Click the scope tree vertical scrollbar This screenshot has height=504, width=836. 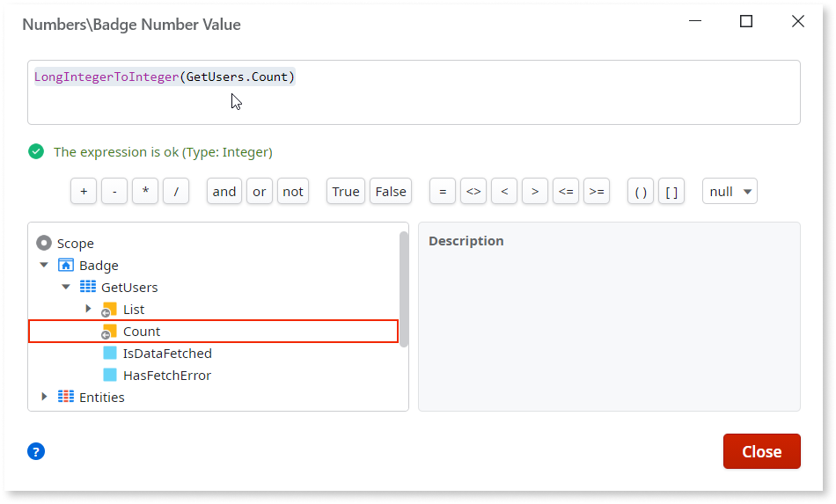[404, 290]
